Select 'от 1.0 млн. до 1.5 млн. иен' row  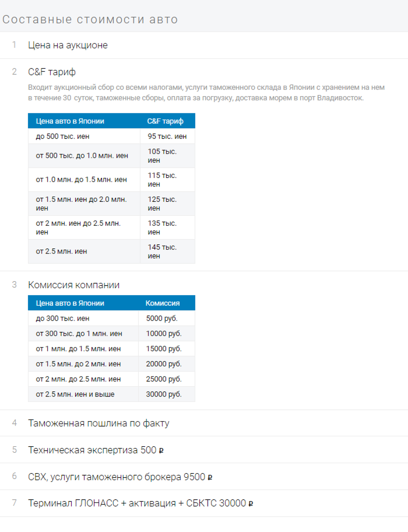112,179
